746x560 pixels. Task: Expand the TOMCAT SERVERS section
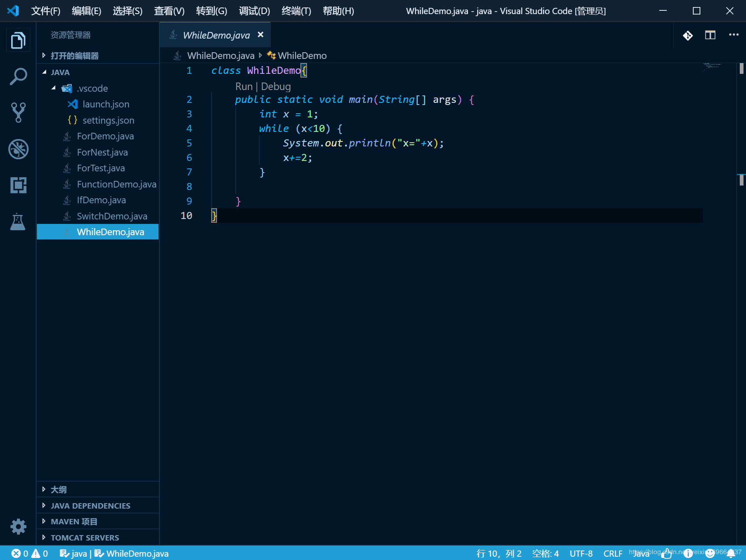85,538
